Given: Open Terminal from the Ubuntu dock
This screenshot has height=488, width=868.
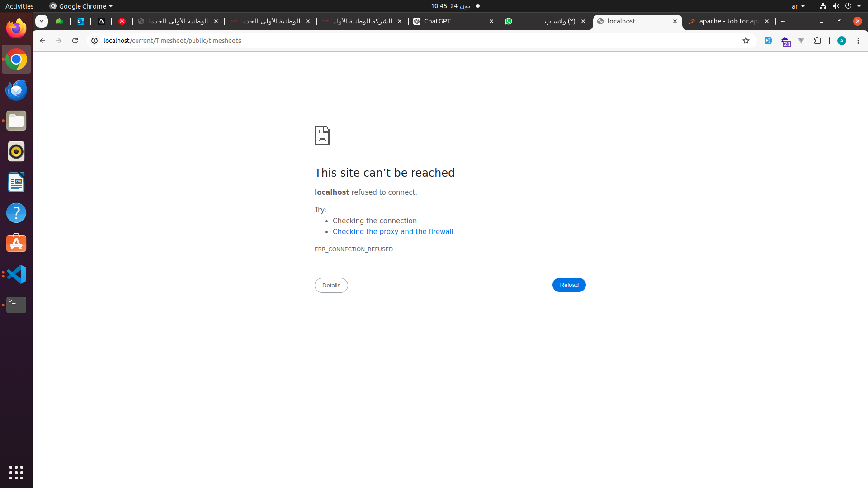Looking at the screenshot, I should 16,305.
